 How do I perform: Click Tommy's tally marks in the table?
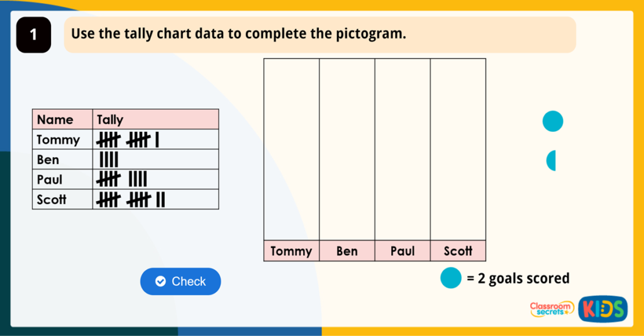point(127,139)
